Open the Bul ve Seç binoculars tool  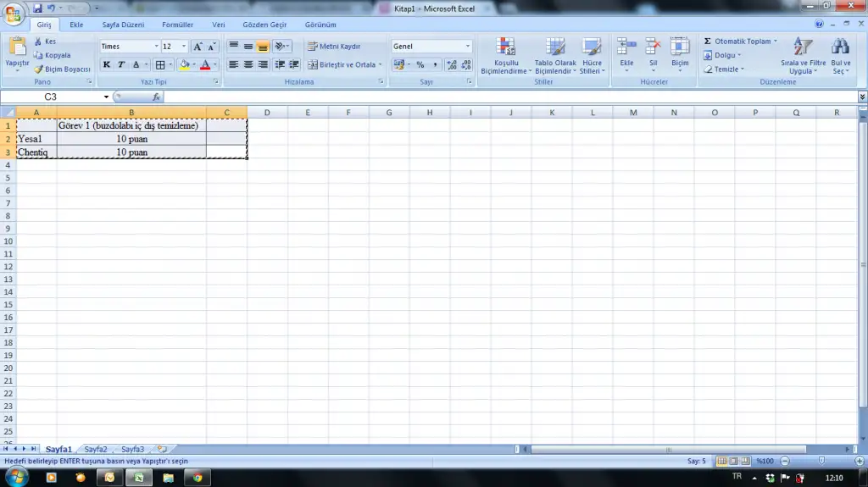point(840,56)
